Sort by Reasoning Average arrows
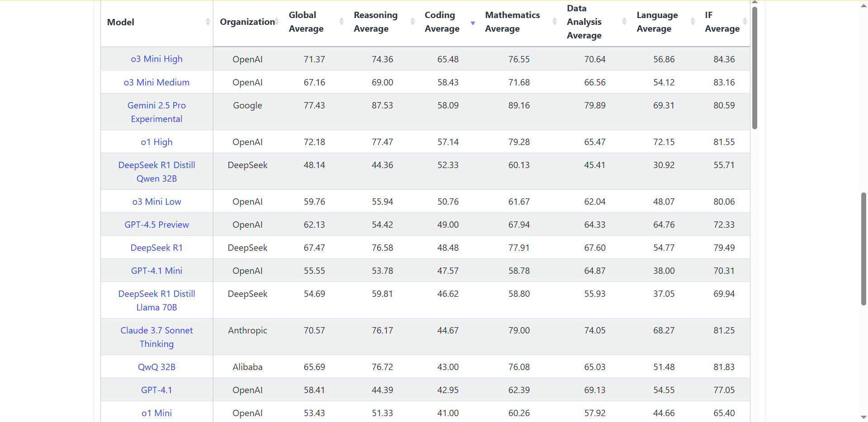Image resolution: width=868 pixels, height=422 pixels. click(412, 22)
